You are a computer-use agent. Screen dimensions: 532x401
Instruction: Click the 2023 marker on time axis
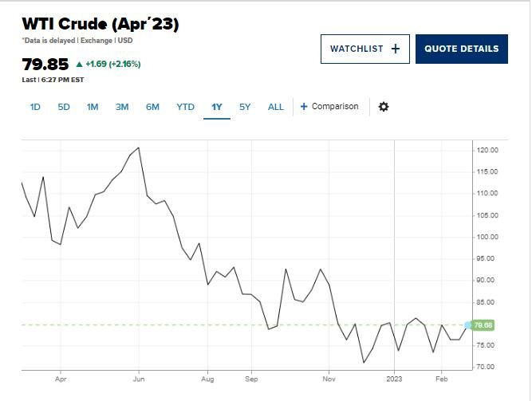pyautogui.click(x=394, y=379)
